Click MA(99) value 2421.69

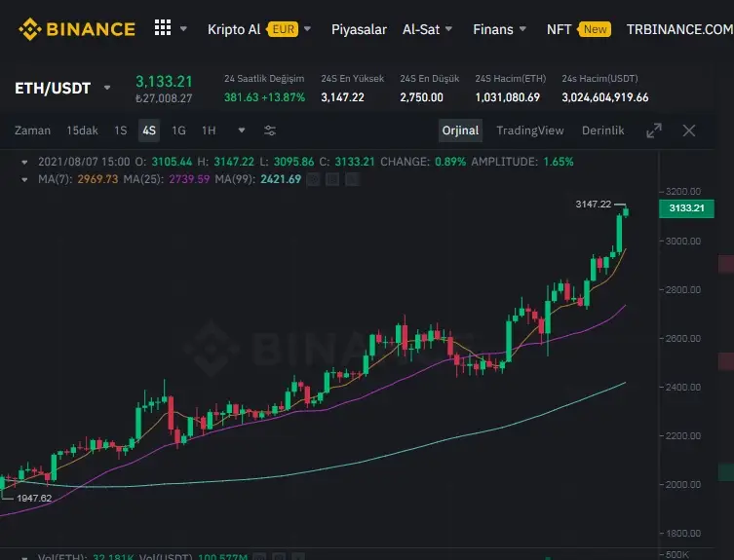click(281, 179)
